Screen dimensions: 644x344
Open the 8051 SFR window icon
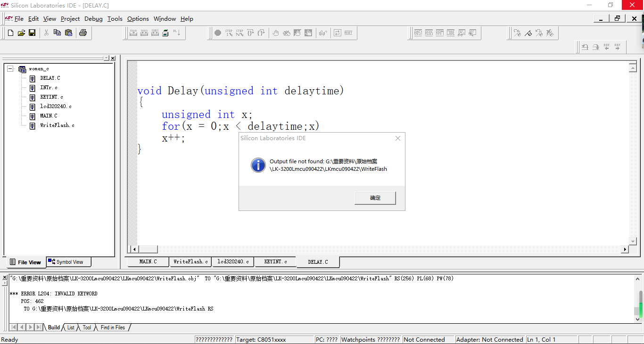pyautogui.click(x=418, y=33)
